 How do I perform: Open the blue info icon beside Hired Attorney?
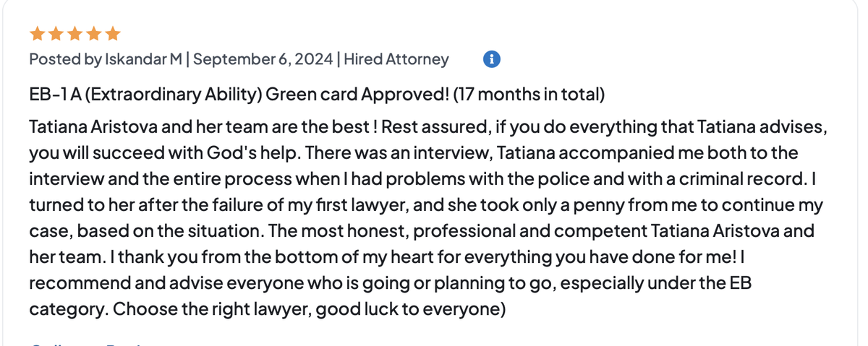(x=491, y=59)
